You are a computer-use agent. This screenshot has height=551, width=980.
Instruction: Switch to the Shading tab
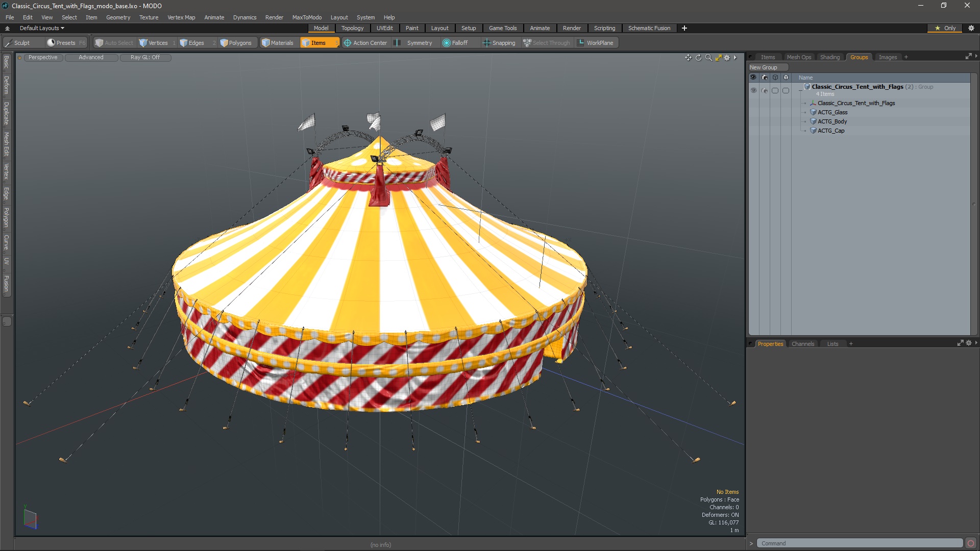pos(829,57)
